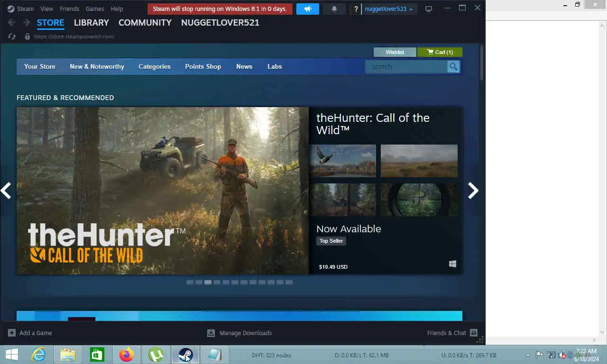Click the Friends & Chat people icon

click(x=473, y=333)
